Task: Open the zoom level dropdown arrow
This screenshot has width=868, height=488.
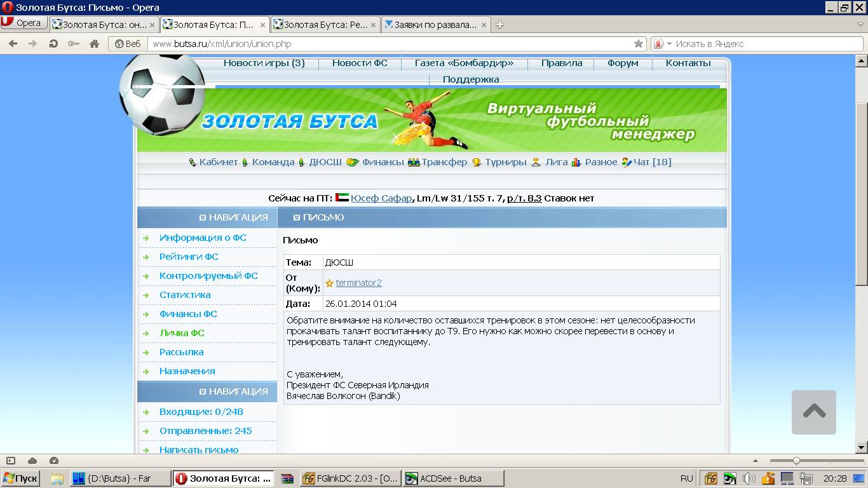Action: coord(756,461)
